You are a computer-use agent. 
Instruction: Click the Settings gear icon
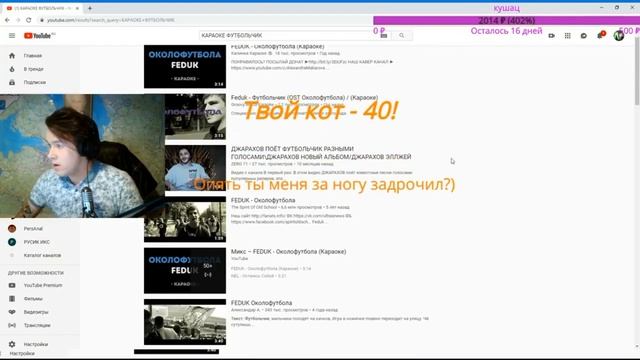12,344
